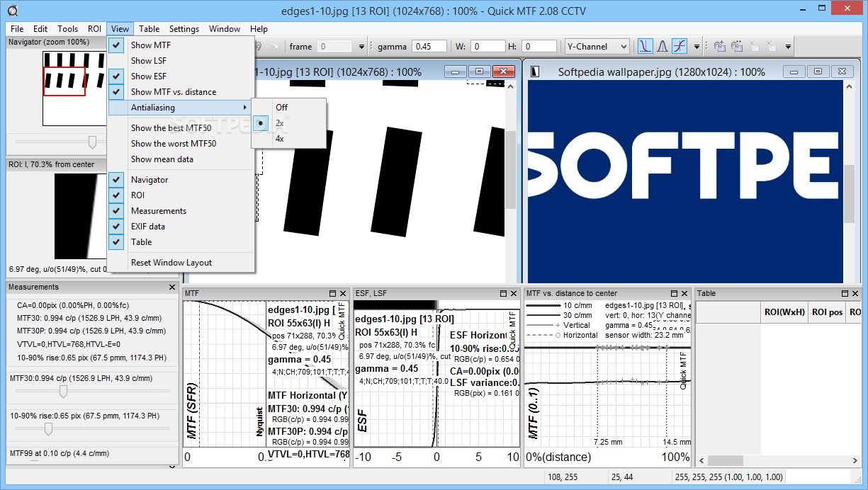Image resolution: width=868 pixels, height=490 pixels.
Task: Adjust the 10-90% rise slider
Action: 48,428
